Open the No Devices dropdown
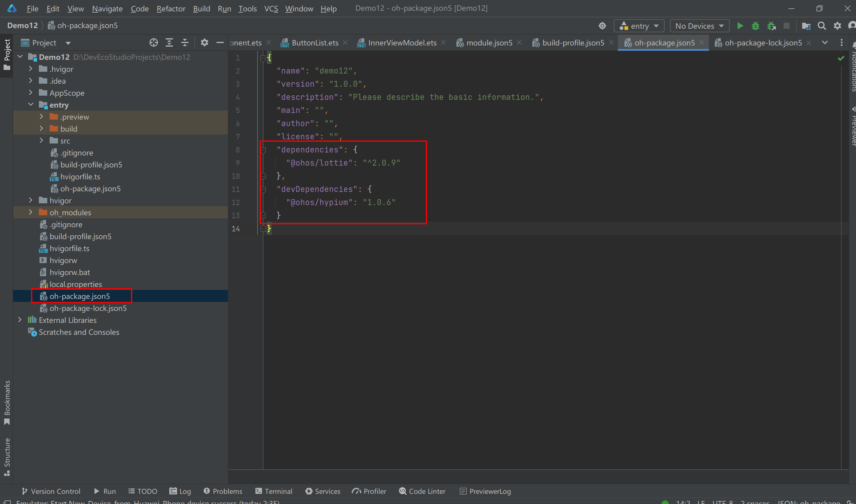 point(699,26)
